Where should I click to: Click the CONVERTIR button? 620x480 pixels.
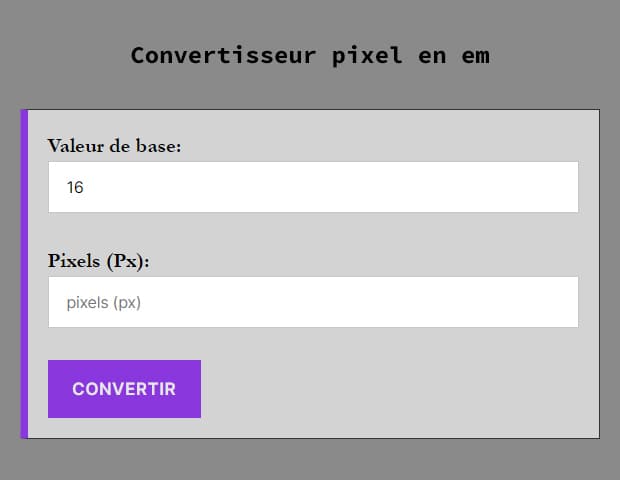[124, 389]
